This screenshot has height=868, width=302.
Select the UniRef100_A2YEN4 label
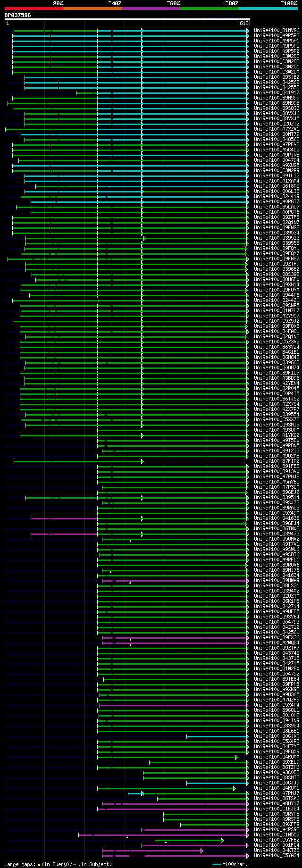pos(277,383)
